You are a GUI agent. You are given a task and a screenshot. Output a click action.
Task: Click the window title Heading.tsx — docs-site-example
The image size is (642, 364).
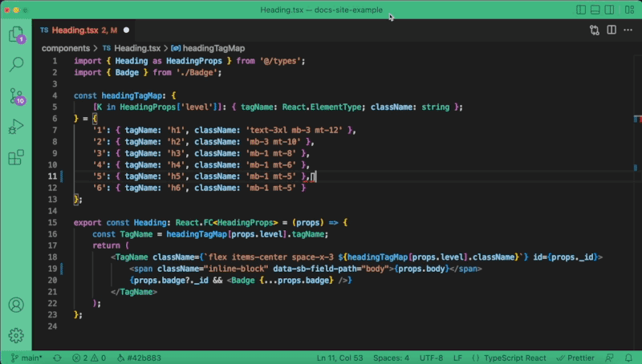click(x=322, y=10)
